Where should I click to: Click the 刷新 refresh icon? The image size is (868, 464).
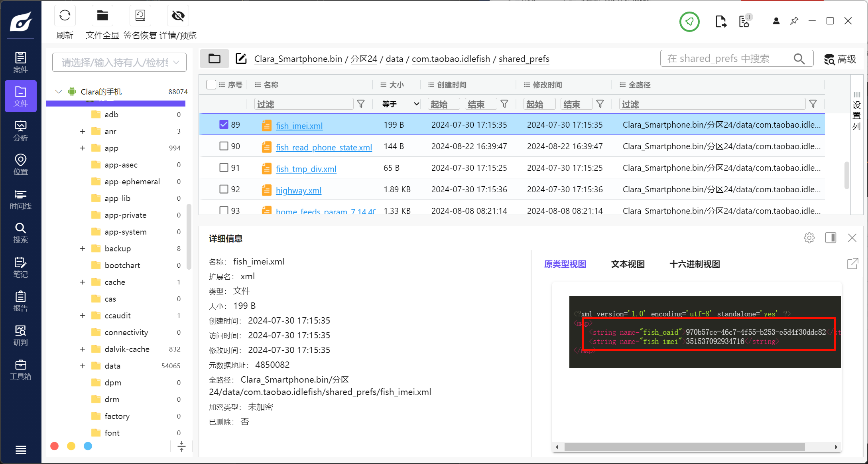tap(65, 16)
